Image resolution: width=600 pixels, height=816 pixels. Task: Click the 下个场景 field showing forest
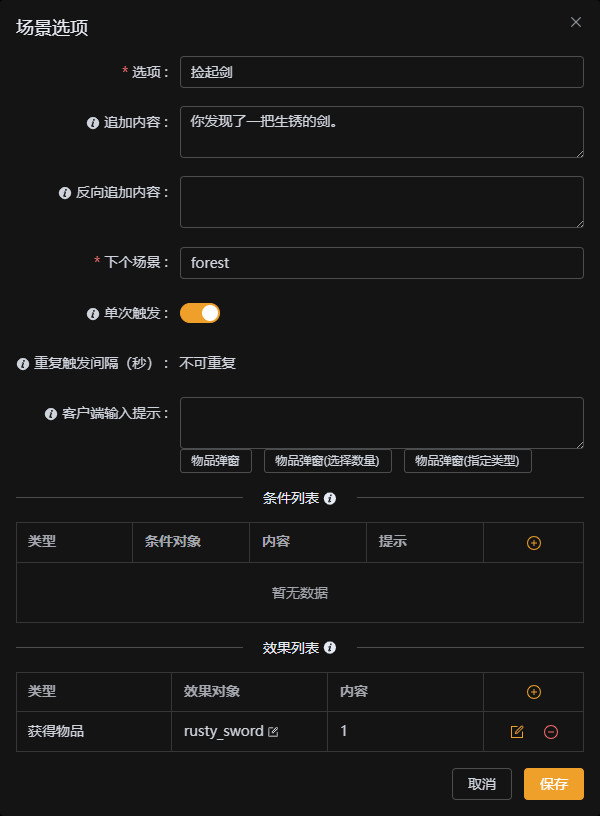[380, 263]
